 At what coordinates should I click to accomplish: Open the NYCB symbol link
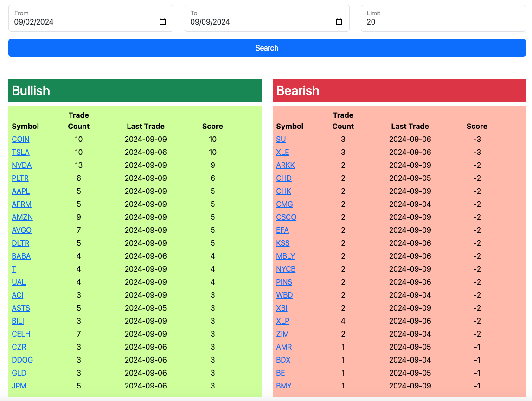(286, 269)
